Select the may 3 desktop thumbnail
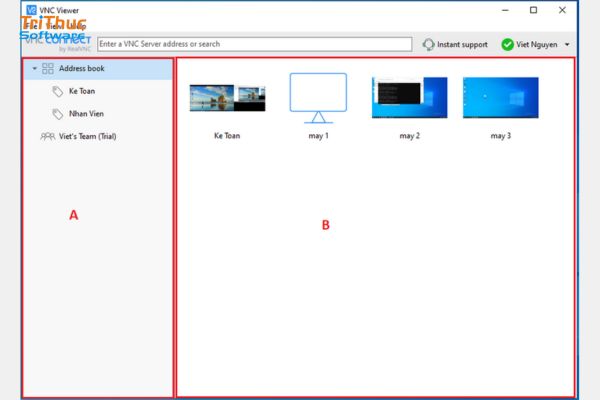 point(501,98)
